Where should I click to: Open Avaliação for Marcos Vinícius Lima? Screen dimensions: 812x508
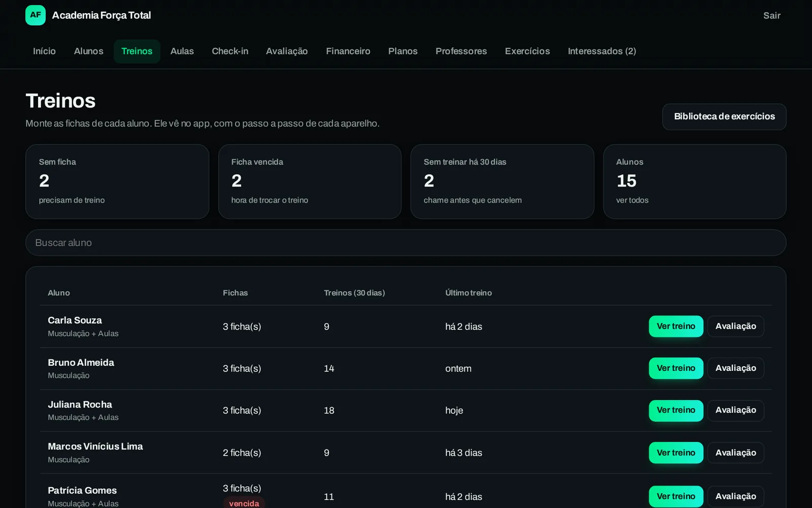(x=735, y=453)
